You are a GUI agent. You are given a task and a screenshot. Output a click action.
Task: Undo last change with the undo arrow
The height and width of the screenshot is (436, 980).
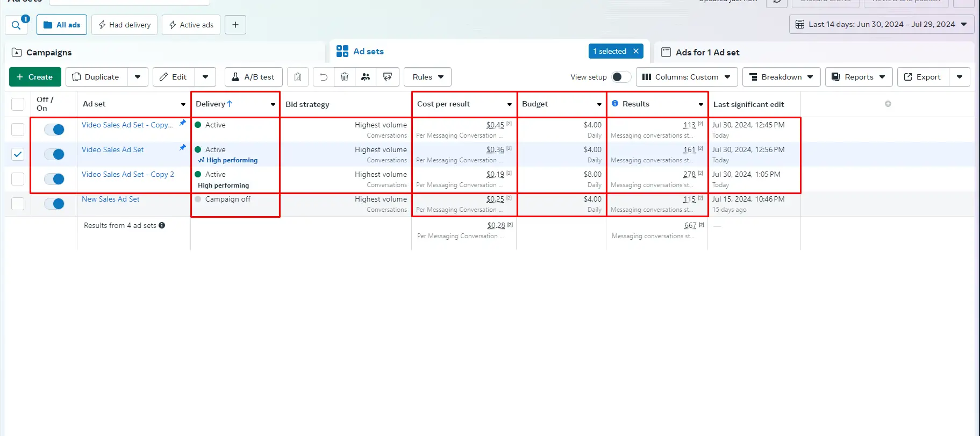pos(324,77)
